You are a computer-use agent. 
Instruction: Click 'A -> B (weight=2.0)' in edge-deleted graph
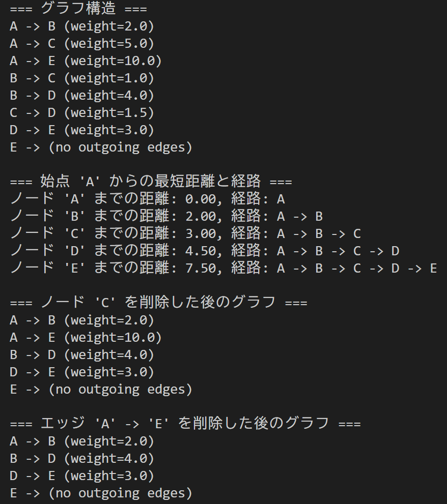81,441
